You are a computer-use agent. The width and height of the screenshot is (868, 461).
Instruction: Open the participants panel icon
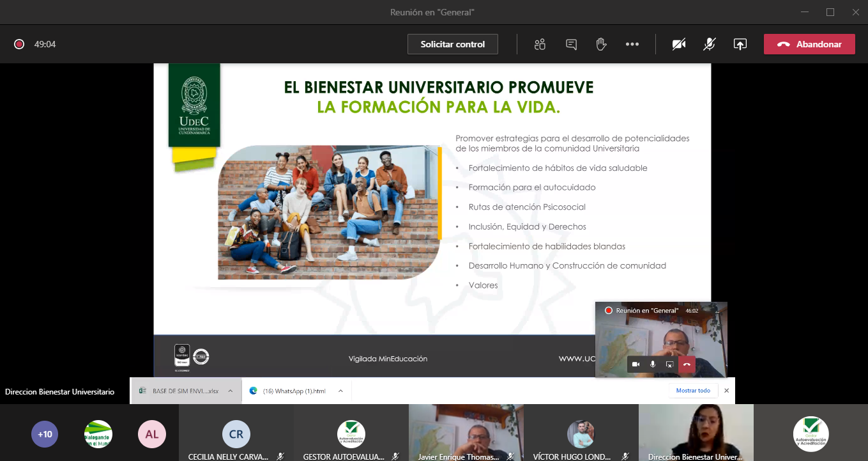pyautogui.click(x=540, y=44)
